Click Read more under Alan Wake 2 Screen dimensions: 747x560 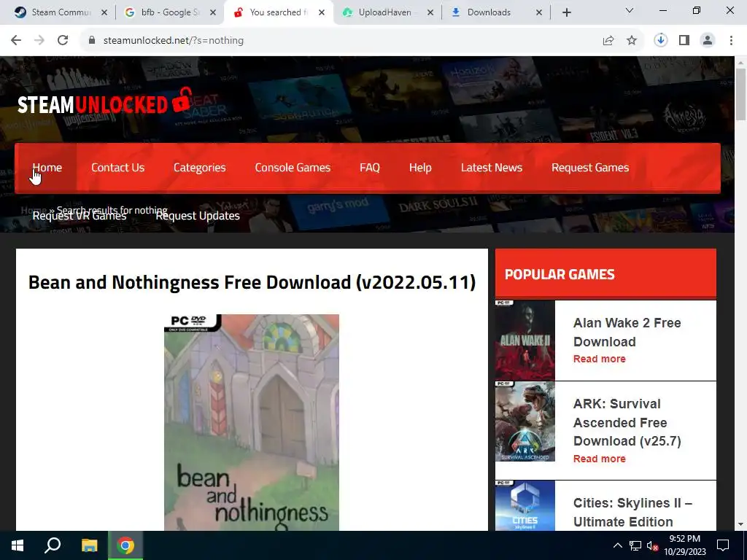click(600, 359)
